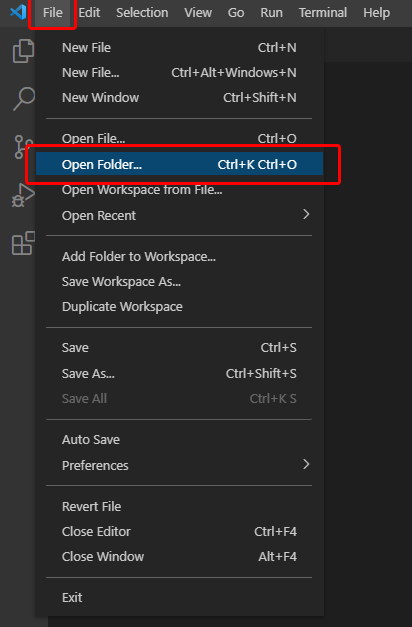Image resolution: width=412 pixels, height=627 pixels.
Task: Open the Explorer icon in activity bar
Action: point(23,51)
